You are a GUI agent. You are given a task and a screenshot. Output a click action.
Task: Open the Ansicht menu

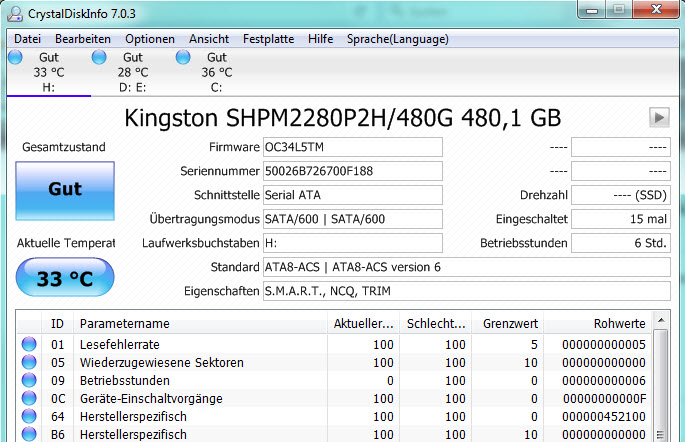209,39
